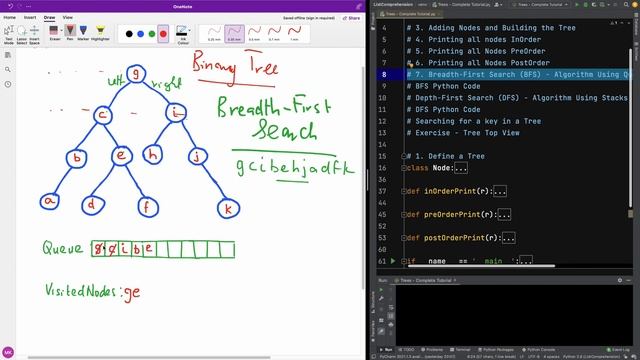This screenshot has width=640, height=360.
Task: Expand the folded Node class definition
Action: [461, 168]
